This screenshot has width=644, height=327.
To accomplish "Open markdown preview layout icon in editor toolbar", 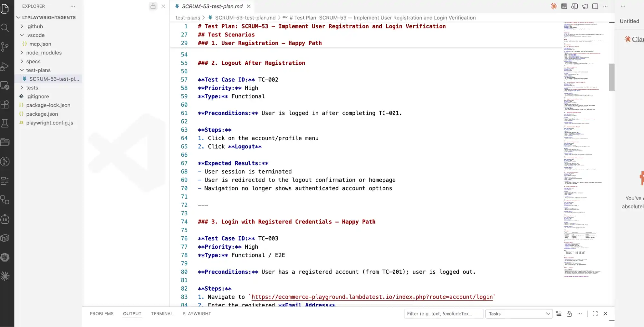I will tap(564, 6).
